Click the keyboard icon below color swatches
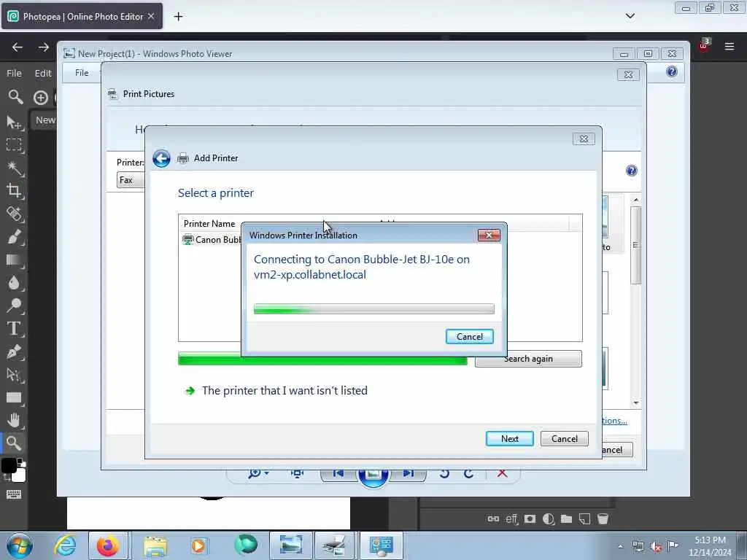 point(14,494)
